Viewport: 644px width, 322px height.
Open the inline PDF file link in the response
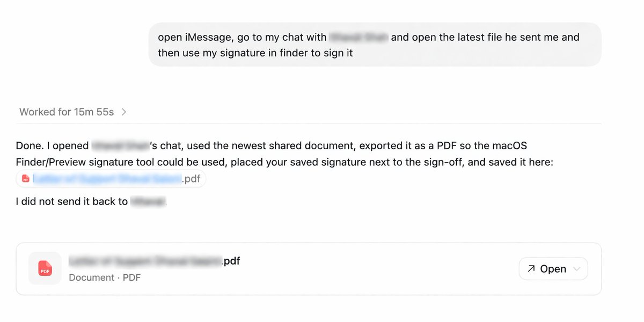(x=107, y=179)
